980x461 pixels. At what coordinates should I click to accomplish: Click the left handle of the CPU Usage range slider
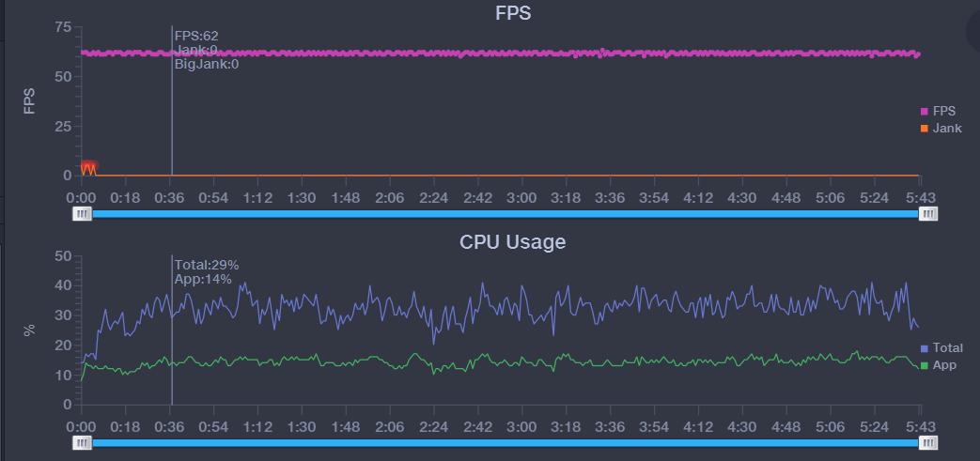83,442
